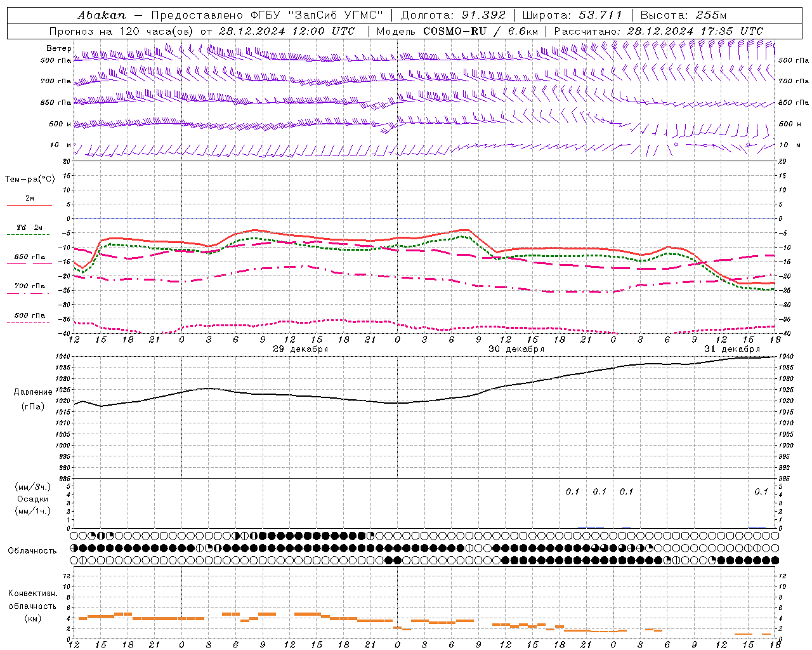Click dotted pink line sample under 500 гПа legend
Screen dimensions: 812x650
pos(28,323)
